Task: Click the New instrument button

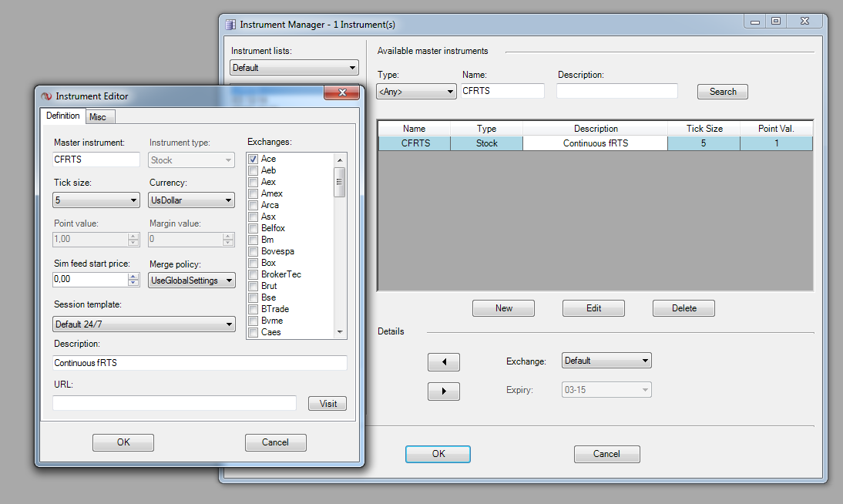Action: point(503,308)
